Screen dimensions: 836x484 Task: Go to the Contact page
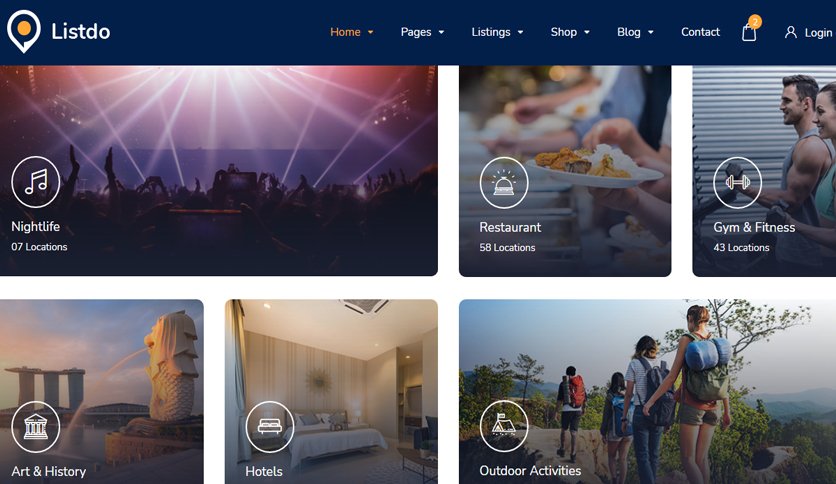(x=700, y=32)
